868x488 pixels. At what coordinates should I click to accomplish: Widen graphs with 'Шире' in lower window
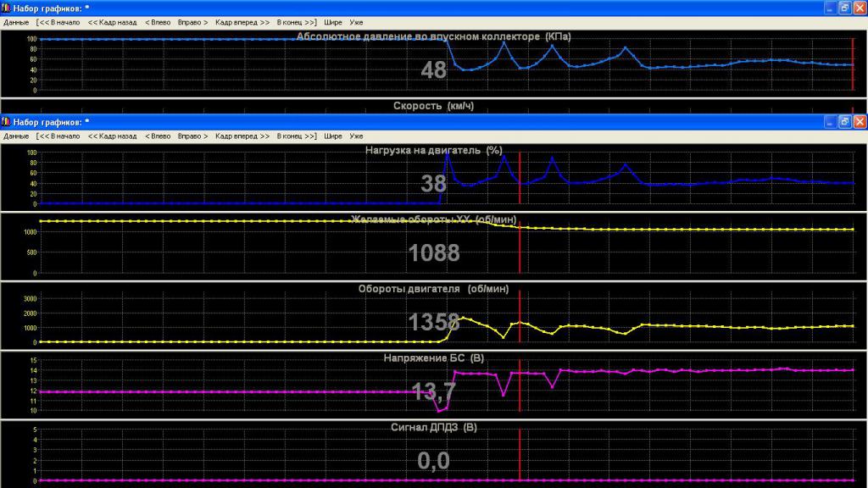pyautogui.click(x=333, y=136)
